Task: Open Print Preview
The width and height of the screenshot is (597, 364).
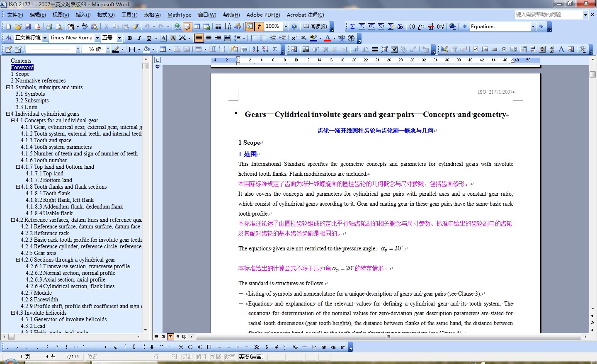Action: click(x=59, y=27)
